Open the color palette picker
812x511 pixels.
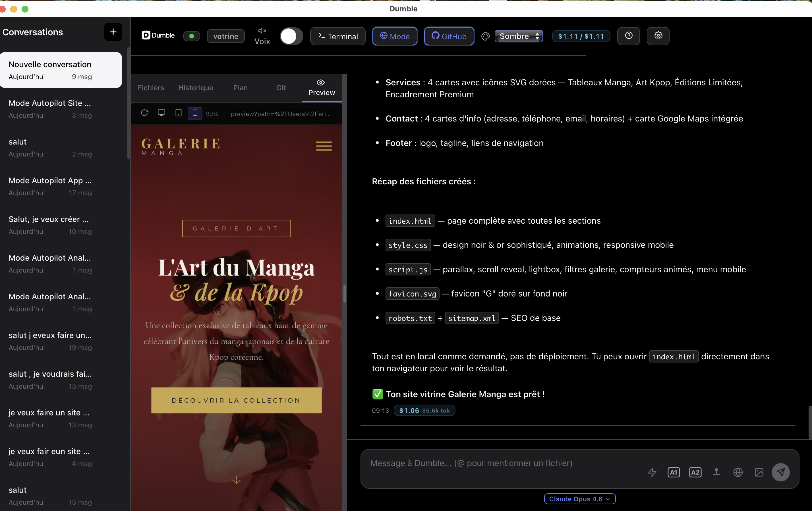click(485, 36)
